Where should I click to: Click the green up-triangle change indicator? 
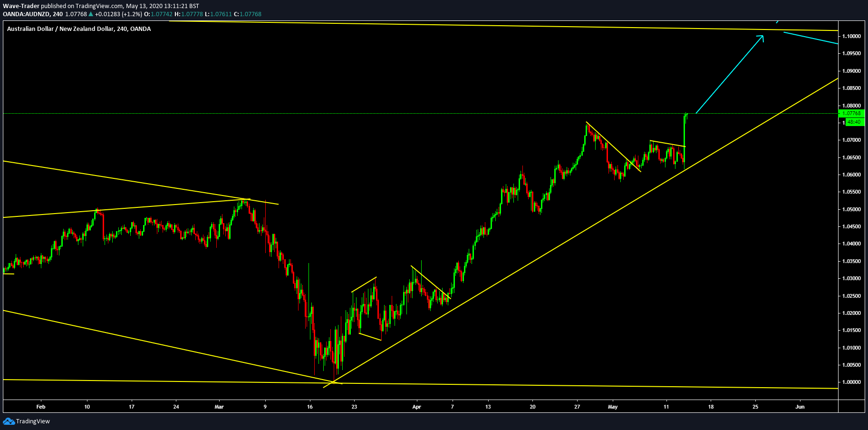coord(91,14)
